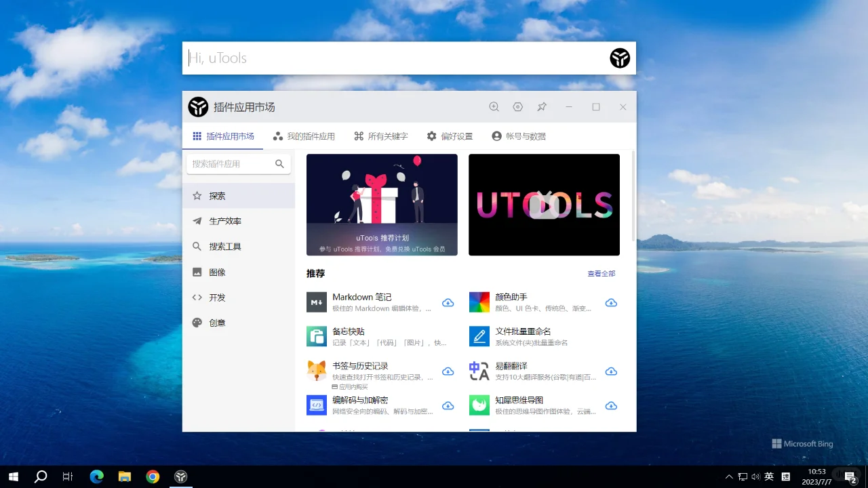Switch to the 插件应用市场 tab
Viewport: 868px width, 488px height.
pos(223,136)
